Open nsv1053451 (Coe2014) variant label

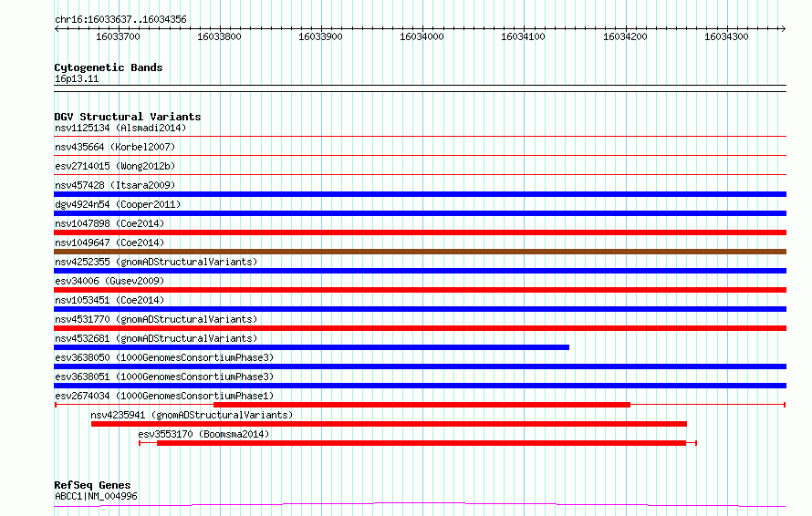pyautogui.click(x=109, y=300)
